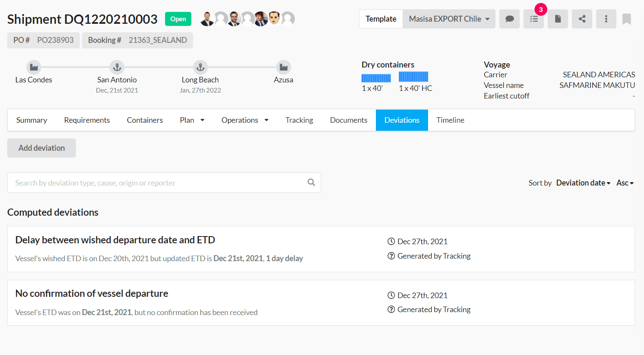Click the first user avatar in the header
This screenshot has height=355, width=644.
(207, 19)
